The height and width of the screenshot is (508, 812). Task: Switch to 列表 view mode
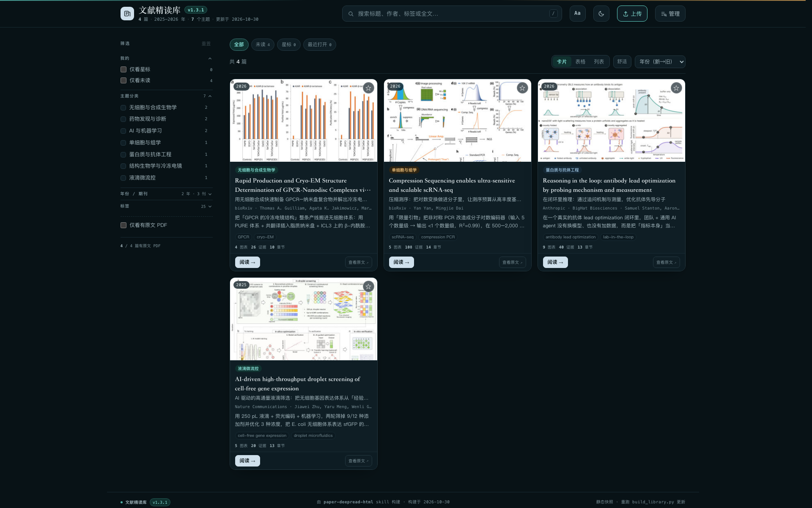[x=599, y=62]
